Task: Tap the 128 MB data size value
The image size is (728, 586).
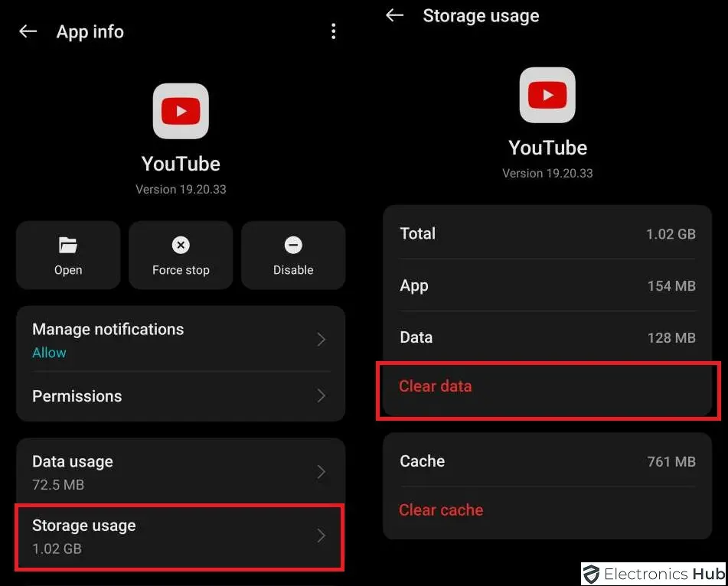Action: click(x=671, y=338)
